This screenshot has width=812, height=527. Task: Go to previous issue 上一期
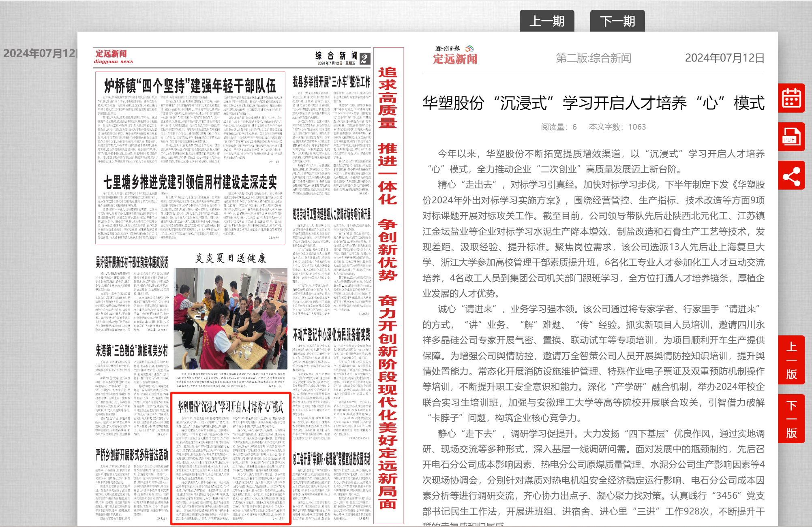[546, 21]
